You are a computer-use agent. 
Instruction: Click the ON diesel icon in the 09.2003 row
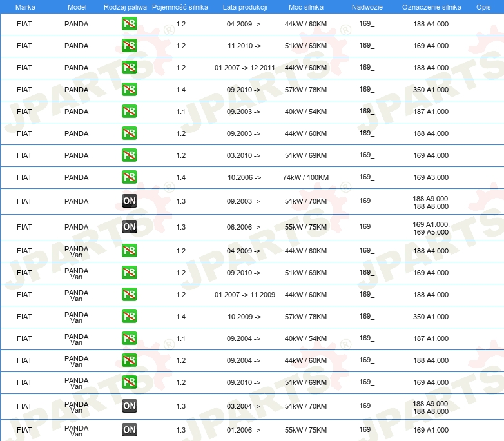130,201
